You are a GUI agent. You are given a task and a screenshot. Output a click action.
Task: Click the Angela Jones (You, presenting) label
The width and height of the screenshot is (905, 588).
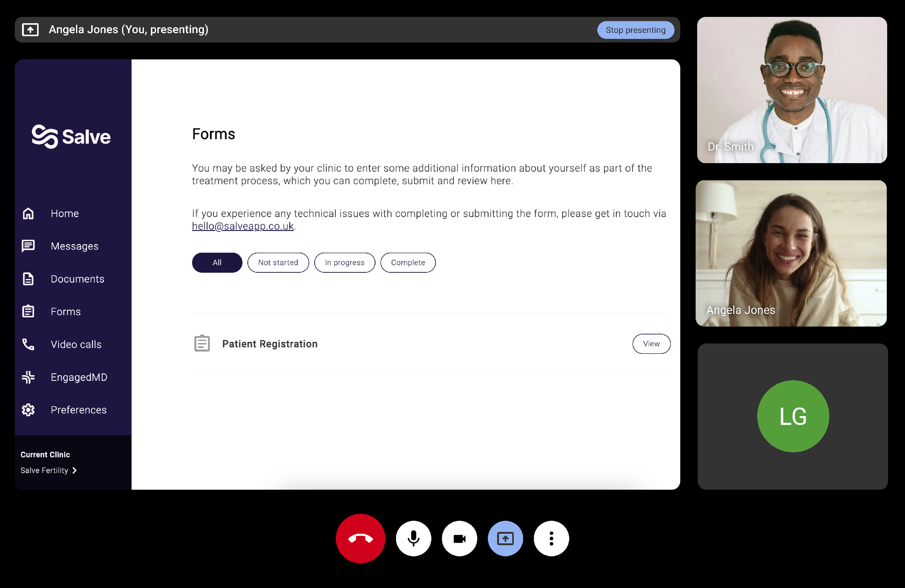tap(129, 30)
